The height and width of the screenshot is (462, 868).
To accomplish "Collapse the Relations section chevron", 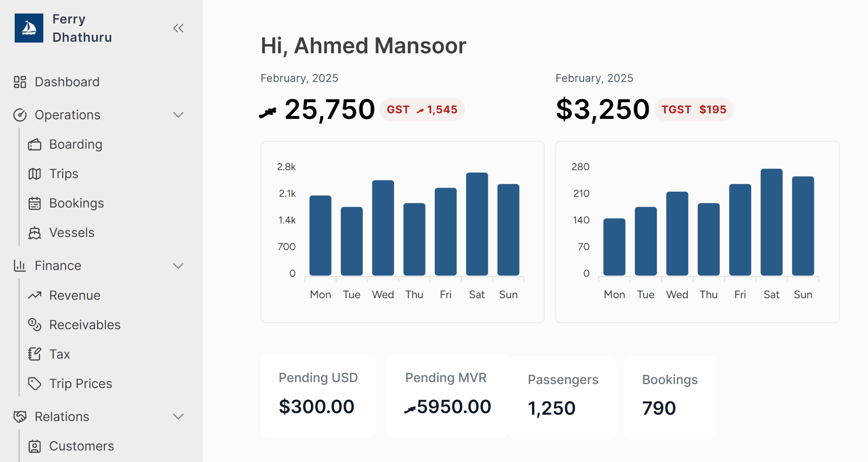I will pos(178,417).
